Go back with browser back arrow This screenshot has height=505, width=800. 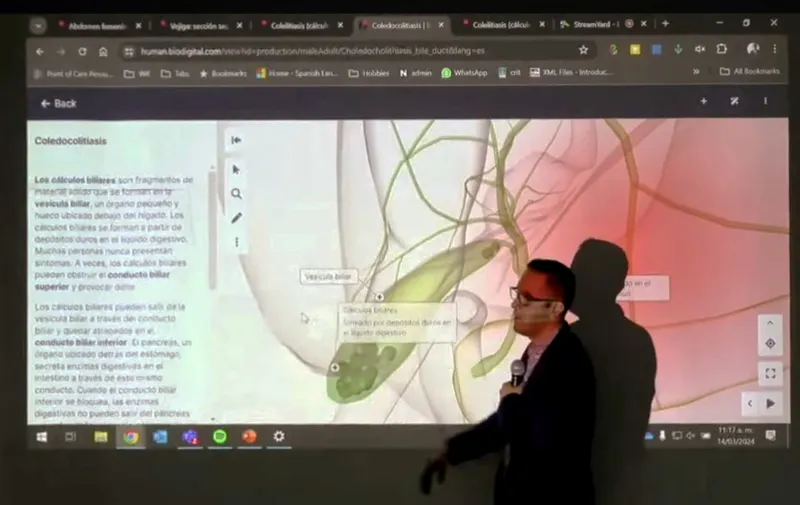[x=40, y=52]
